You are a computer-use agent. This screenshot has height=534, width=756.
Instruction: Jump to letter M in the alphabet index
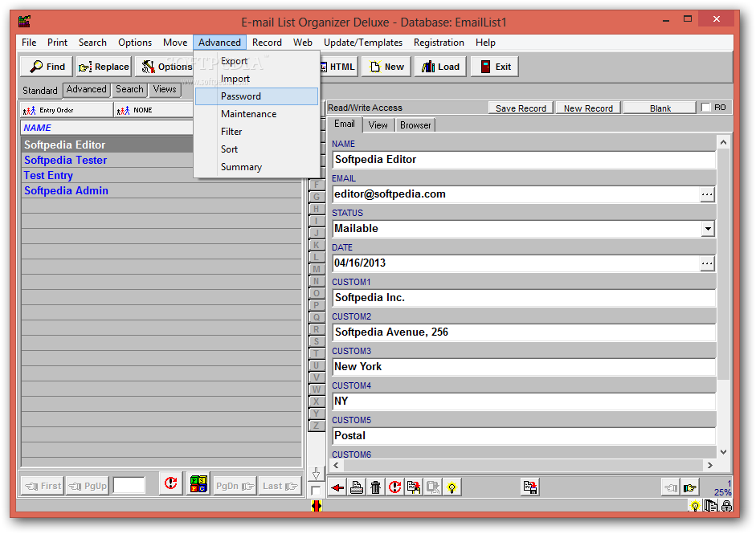(x=317, y=269)
